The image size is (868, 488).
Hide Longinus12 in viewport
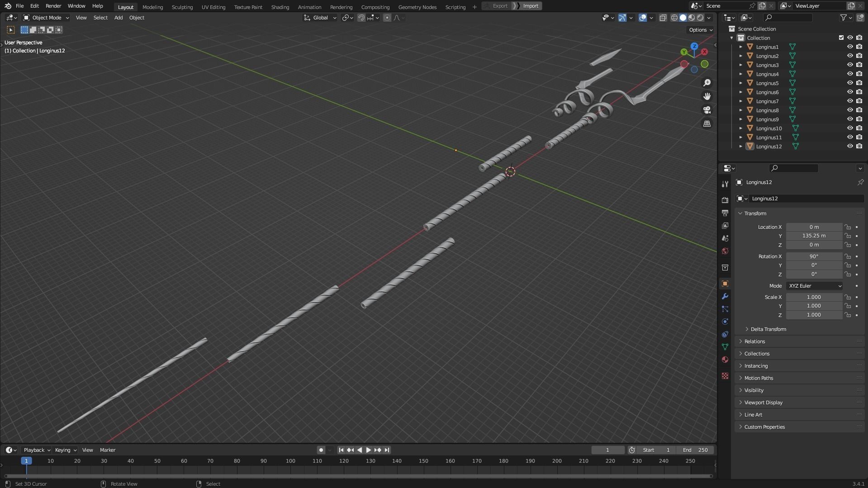point(850,146)
